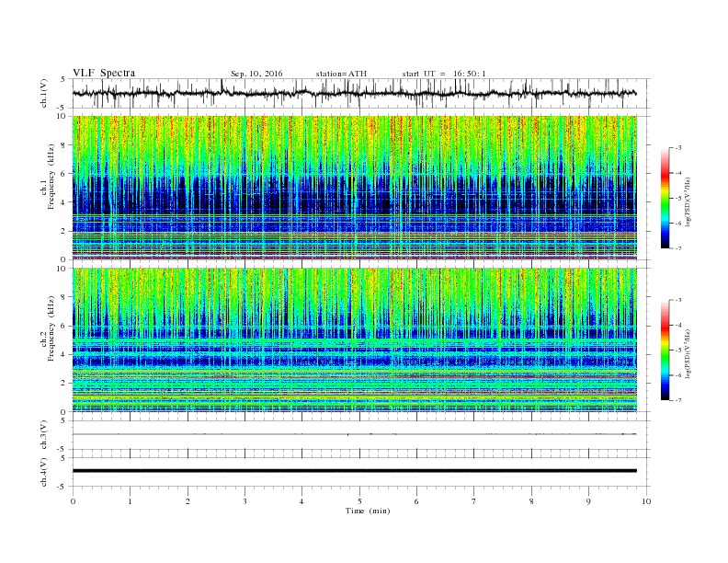Viewport: 728px width, 563px height.
Task: Click the "ch.1(V)" waveform axis label
Action: pos(44,93)
